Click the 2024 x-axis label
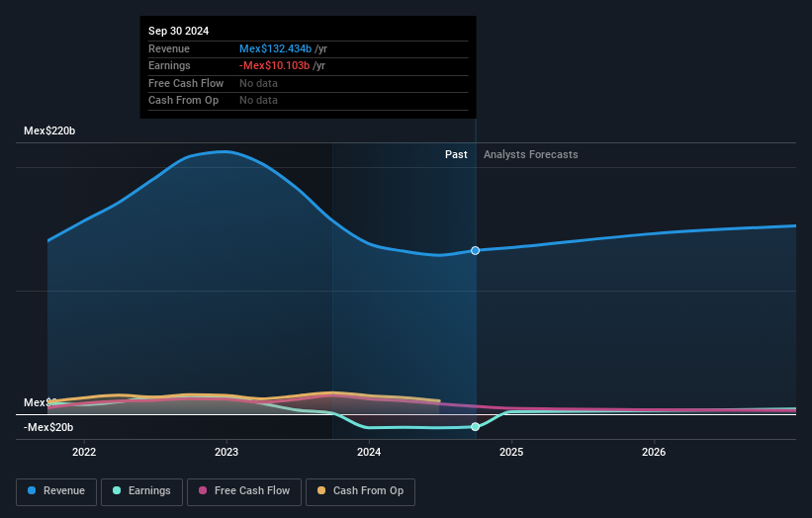The width and height of the screenshot is (812, 518). (x=369, y=452)
